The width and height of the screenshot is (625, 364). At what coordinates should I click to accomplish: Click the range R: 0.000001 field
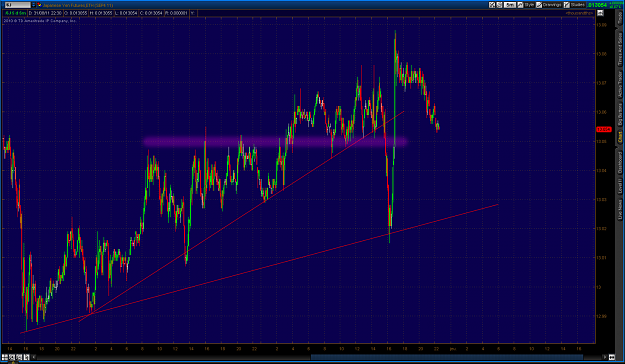pos(176,13)
